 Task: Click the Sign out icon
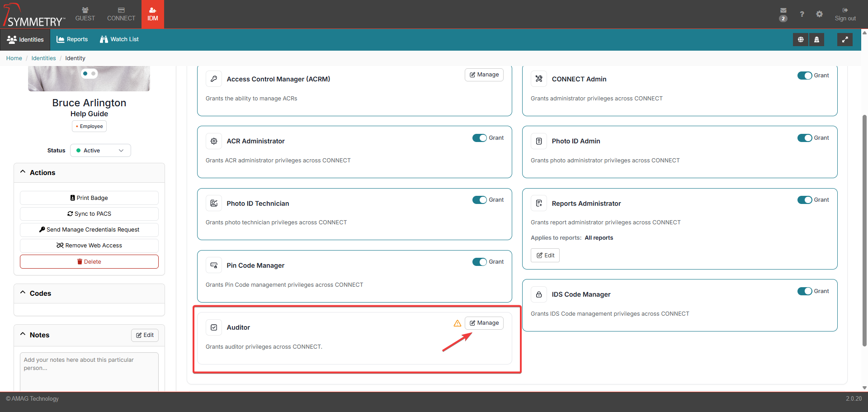click(845, 10)
